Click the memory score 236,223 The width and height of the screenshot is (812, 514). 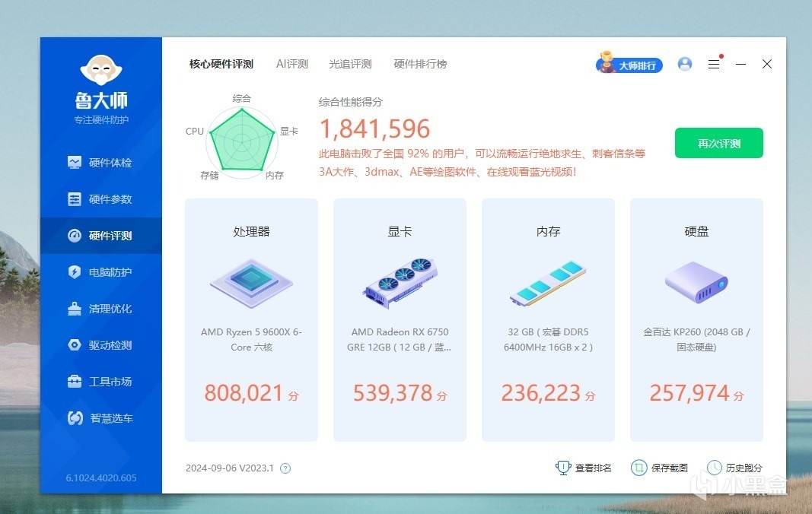(x=540, y=393)
